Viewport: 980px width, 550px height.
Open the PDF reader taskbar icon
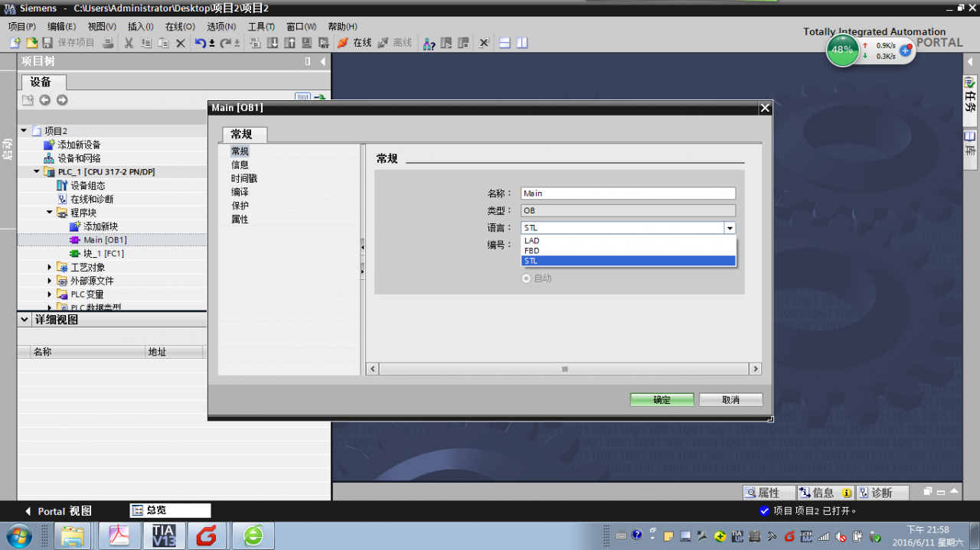[x=119, y=535]
